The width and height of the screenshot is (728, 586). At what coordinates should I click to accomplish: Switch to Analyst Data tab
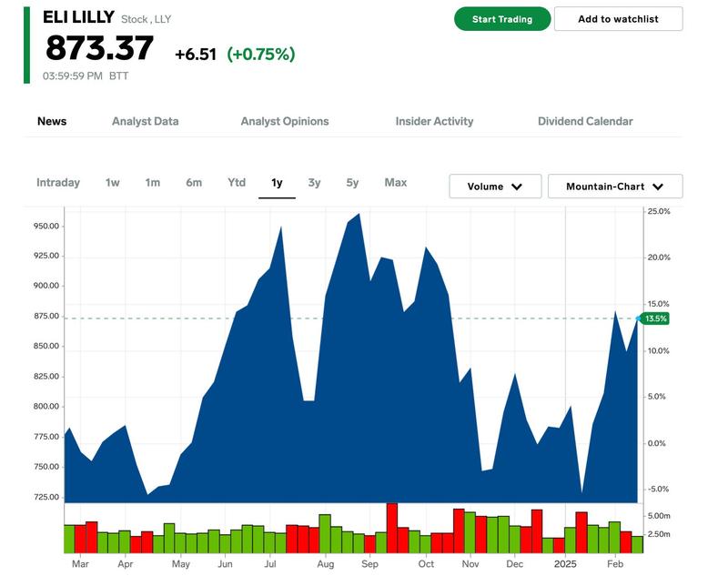(x=145, y=121)
